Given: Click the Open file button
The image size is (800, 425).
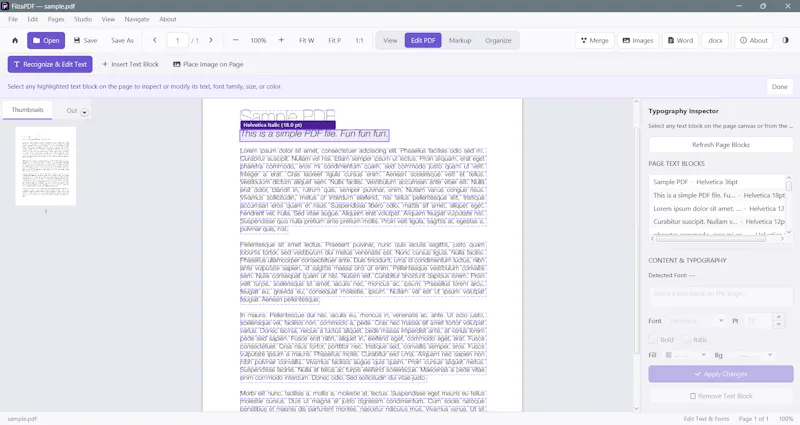Looking at the screenshot, I should 46,40.
